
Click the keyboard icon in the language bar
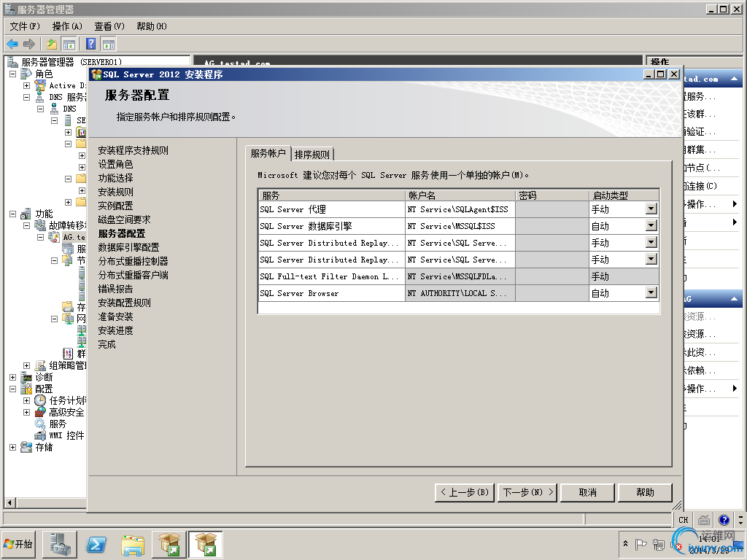(704, 520)
